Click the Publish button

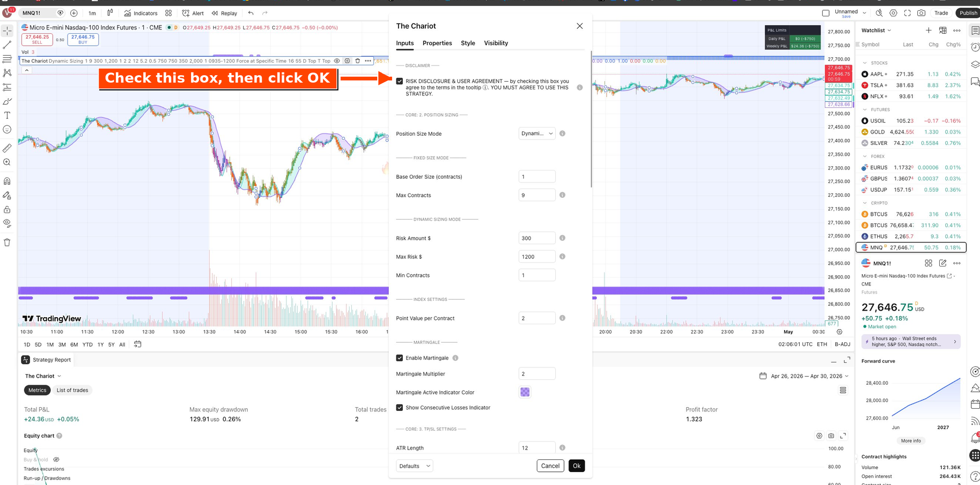(x=968, y=13)
